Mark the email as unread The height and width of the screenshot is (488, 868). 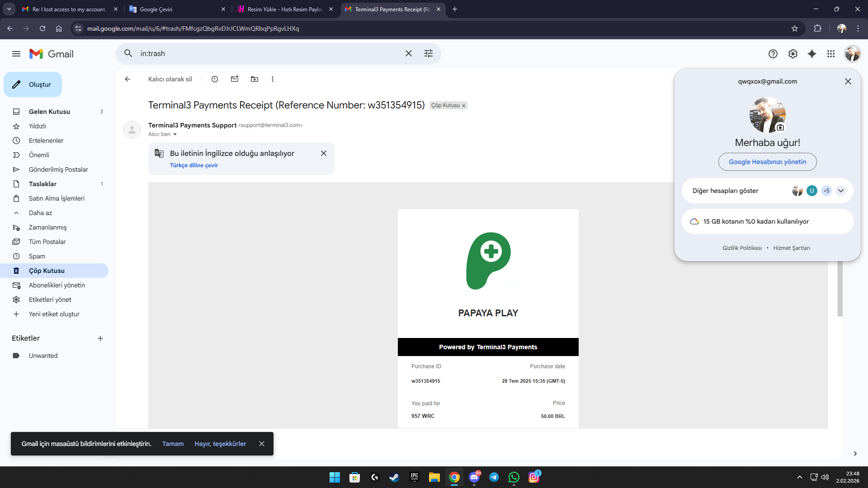pos(235,79)
